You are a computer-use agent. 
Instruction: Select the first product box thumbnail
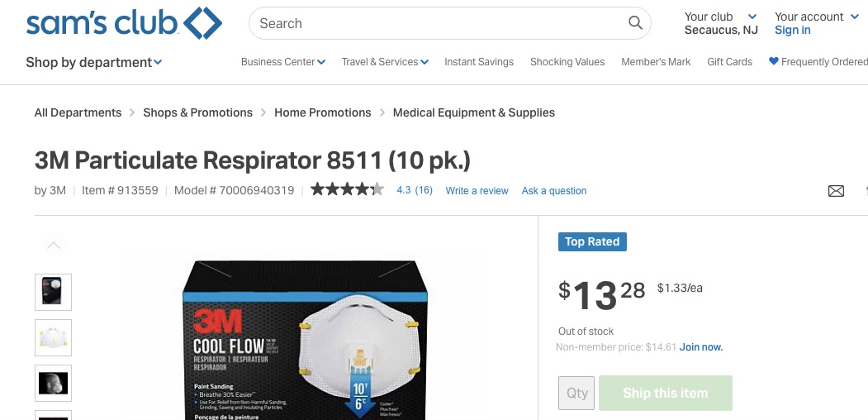tap(54, 292)
